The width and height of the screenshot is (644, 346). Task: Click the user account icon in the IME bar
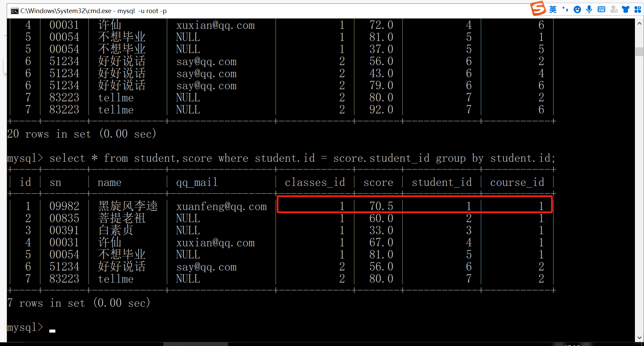(x=614, y=9)
